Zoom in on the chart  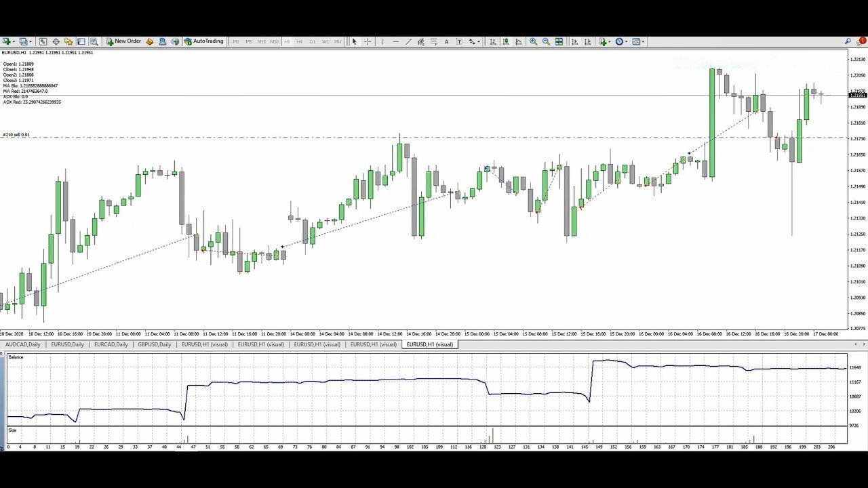(x=533, y=41)
